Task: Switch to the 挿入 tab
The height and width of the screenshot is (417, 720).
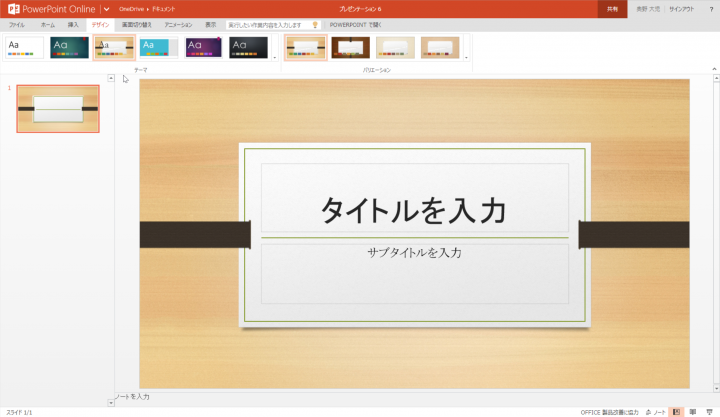Action: click(73, 25)
